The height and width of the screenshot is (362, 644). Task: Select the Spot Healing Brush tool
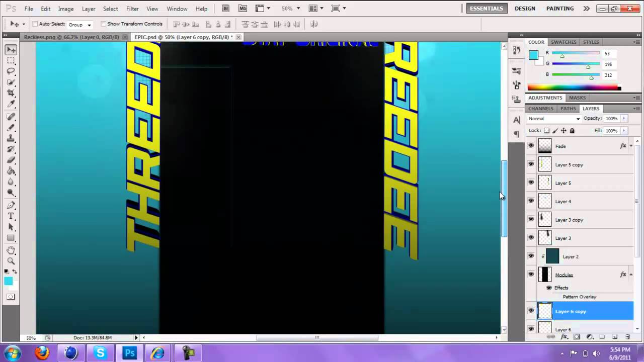(x=11, y=117)
